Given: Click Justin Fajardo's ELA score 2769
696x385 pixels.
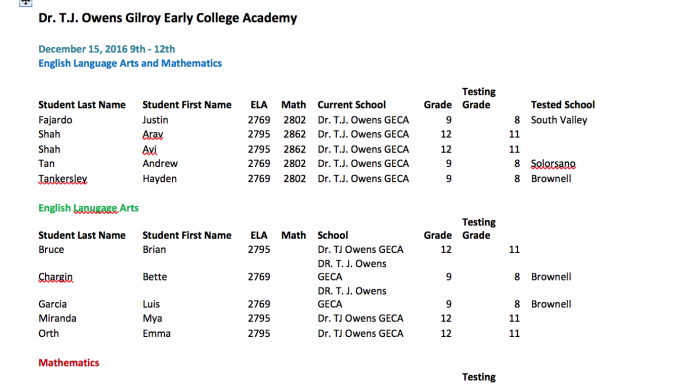Looking at the screenshot, I should tap(259, 120).
